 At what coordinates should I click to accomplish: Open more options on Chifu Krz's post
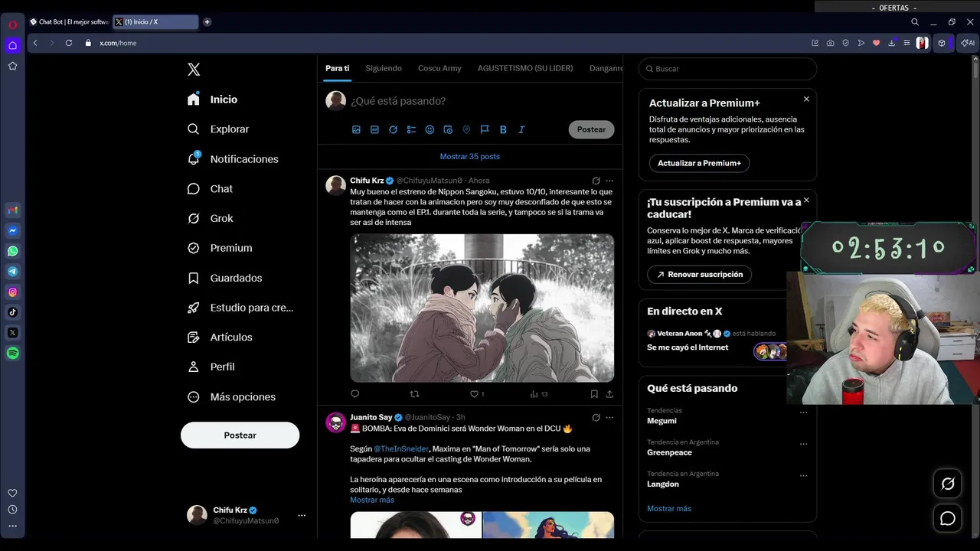[609, 181]
